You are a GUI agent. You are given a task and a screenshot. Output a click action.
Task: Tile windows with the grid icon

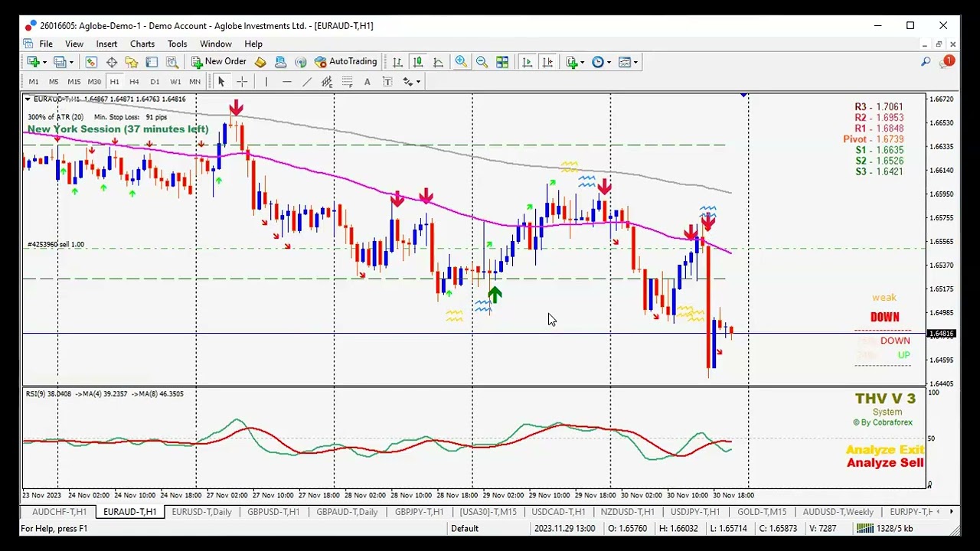[x=502, y=62]
